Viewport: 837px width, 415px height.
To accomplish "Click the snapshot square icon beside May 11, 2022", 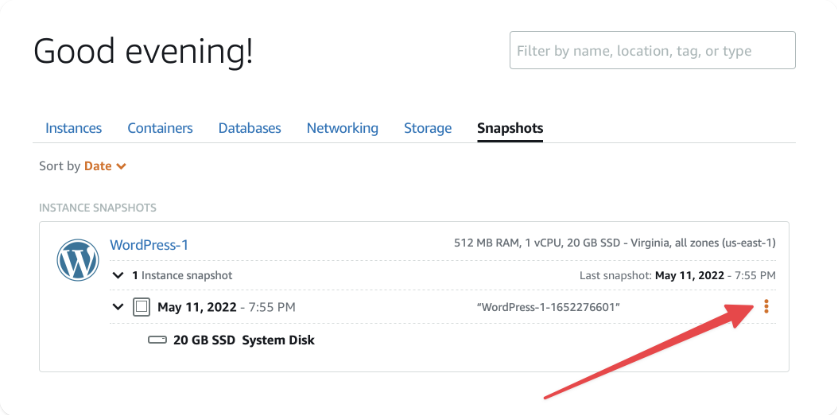I will tap(141, 307).
